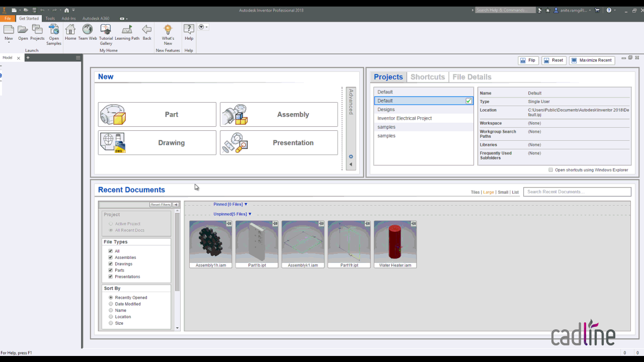644x362 pixels.
Task: Collapse the Unpinned files section
Action: click(250, 214)
